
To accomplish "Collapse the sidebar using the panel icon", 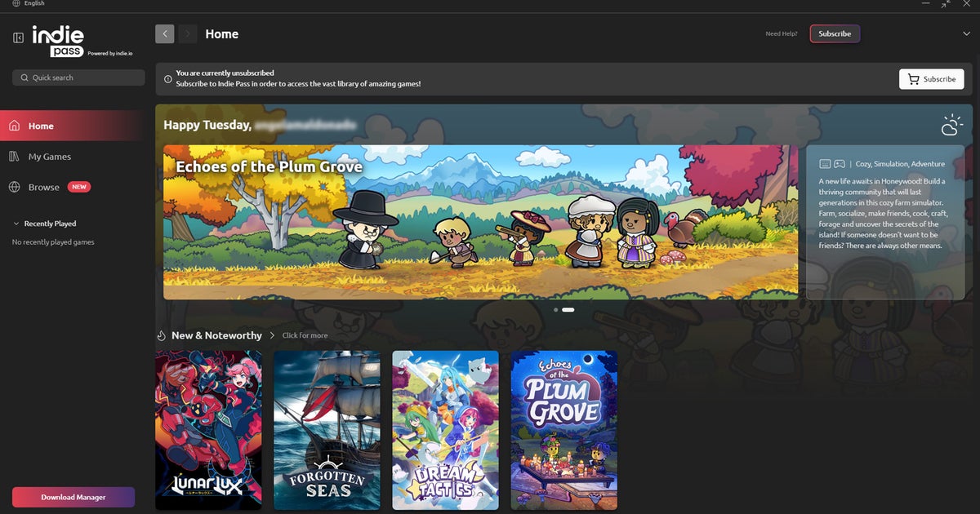I will coord(19,38).
